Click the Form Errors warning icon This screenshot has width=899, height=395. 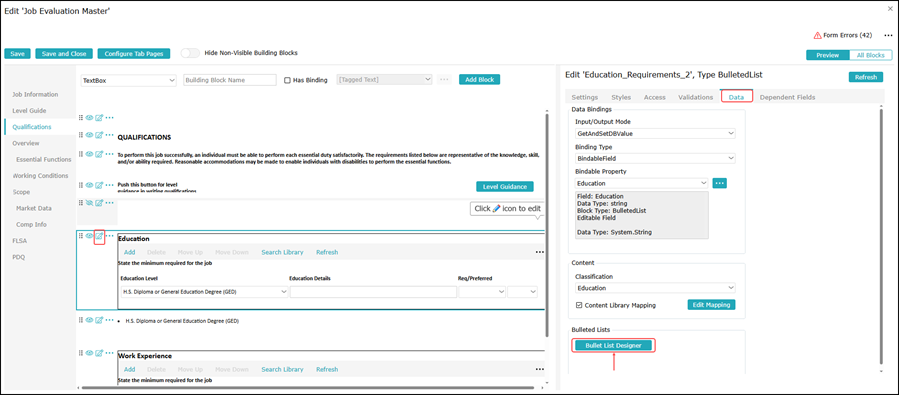[x=818, y=36]
